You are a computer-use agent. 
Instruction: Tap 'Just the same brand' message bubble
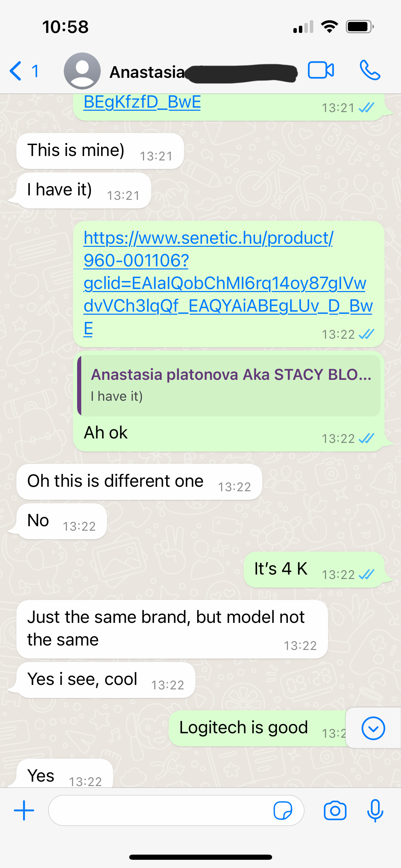(172, 629)
